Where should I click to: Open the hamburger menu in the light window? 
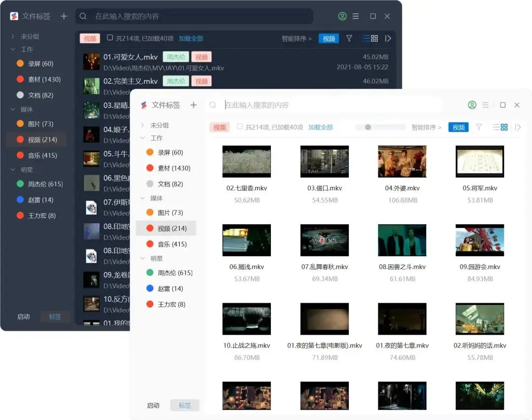[x=486, y=105]
